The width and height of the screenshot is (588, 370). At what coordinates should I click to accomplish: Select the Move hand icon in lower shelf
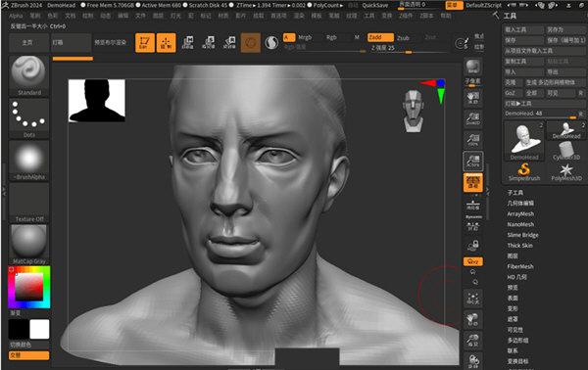[x=473, y=319]
